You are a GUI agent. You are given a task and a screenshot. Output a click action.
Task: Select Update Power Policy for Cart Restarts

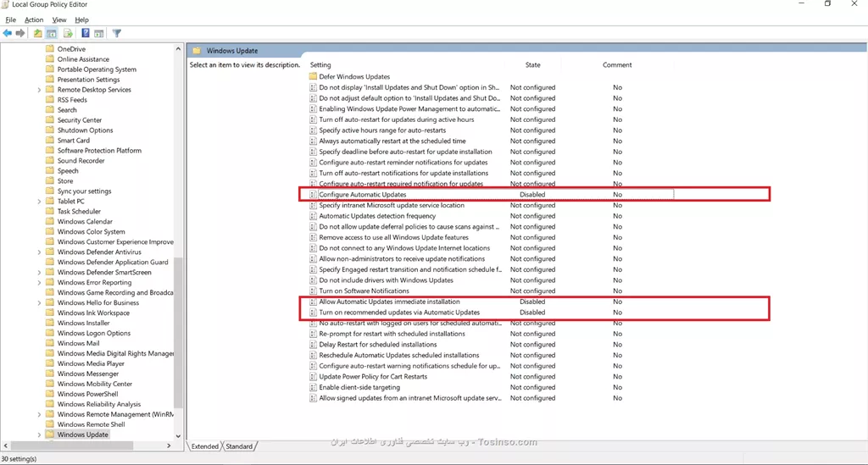point(373,377)
